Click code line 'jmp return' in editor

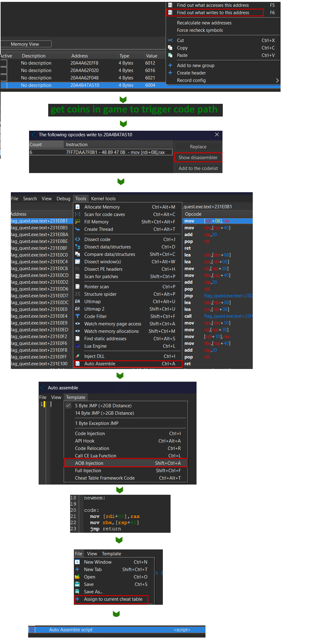coord(105,529)
